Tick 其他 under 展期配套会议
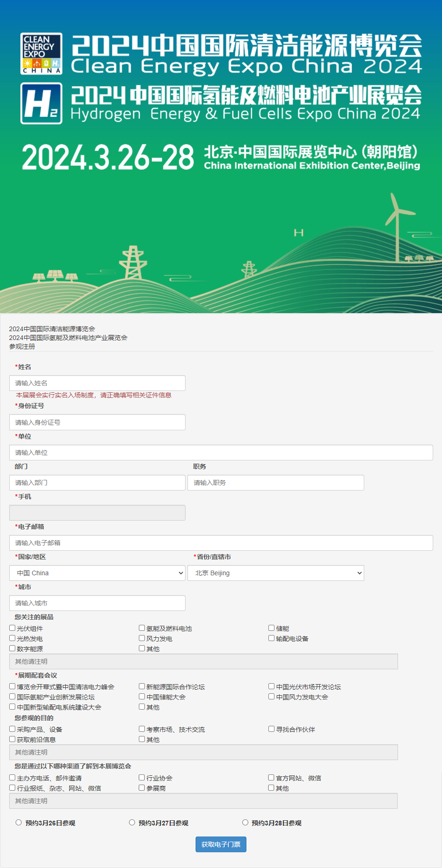 click(142, 707)
